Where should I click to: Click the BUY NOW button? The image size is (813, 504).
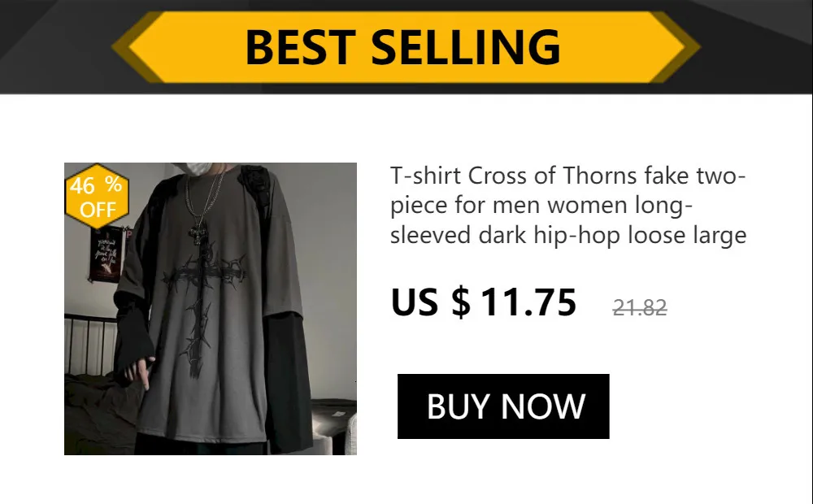[x=503, y=406]
